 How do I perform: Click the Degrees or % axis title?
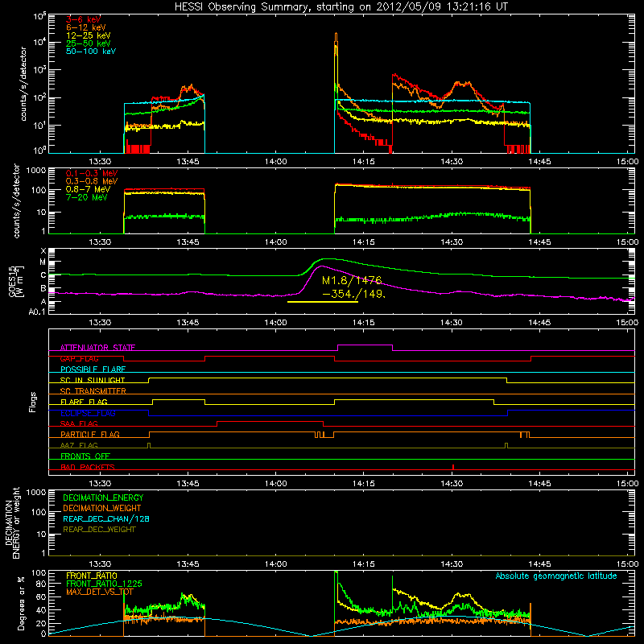click(x=21, y=603)
